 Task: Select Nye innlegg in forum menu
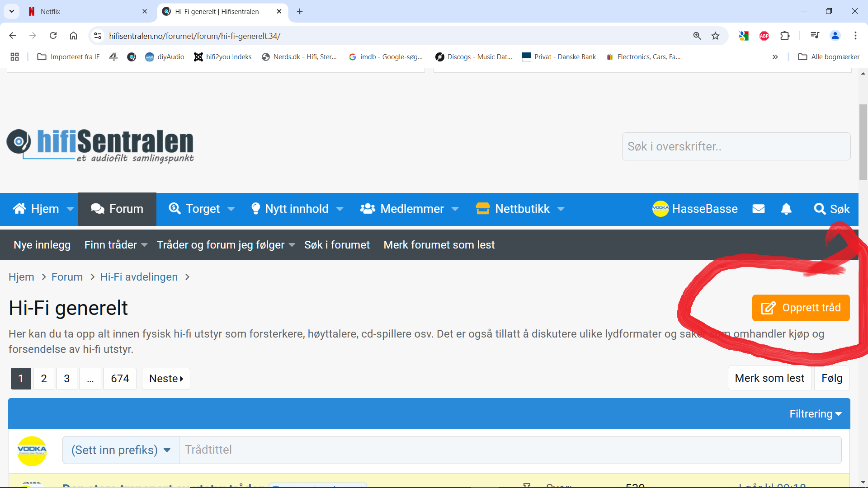tap(42, 245)
